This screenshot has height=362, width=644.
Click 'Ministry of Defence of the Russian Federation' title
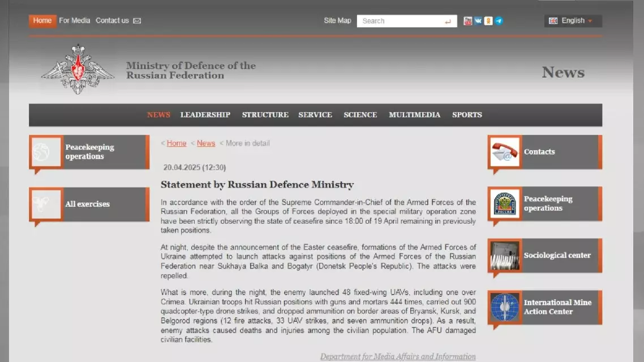click(x=191, y=70)
